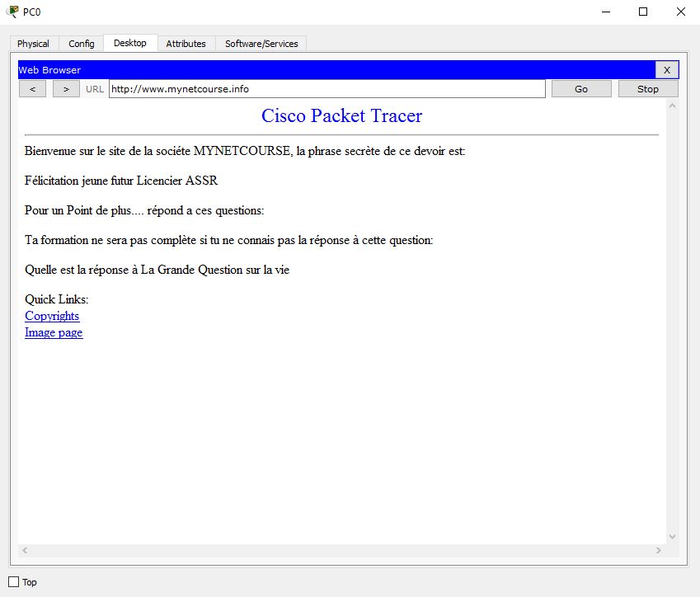Viewport: 700px width, 597px height.
Task: Follow the Image page link
Action: tap(54, 332)
